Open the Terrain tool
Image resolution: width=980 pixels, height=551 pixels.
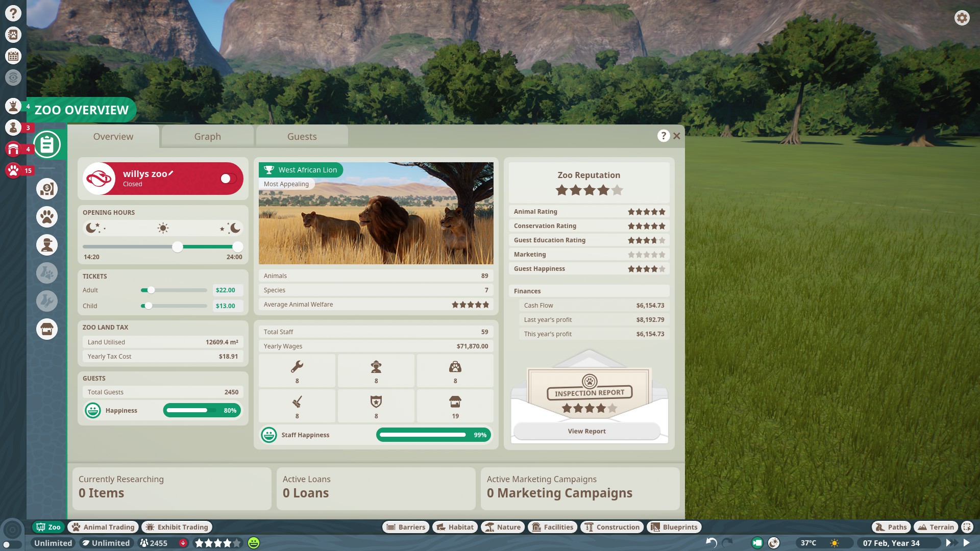tap(936, 527)
